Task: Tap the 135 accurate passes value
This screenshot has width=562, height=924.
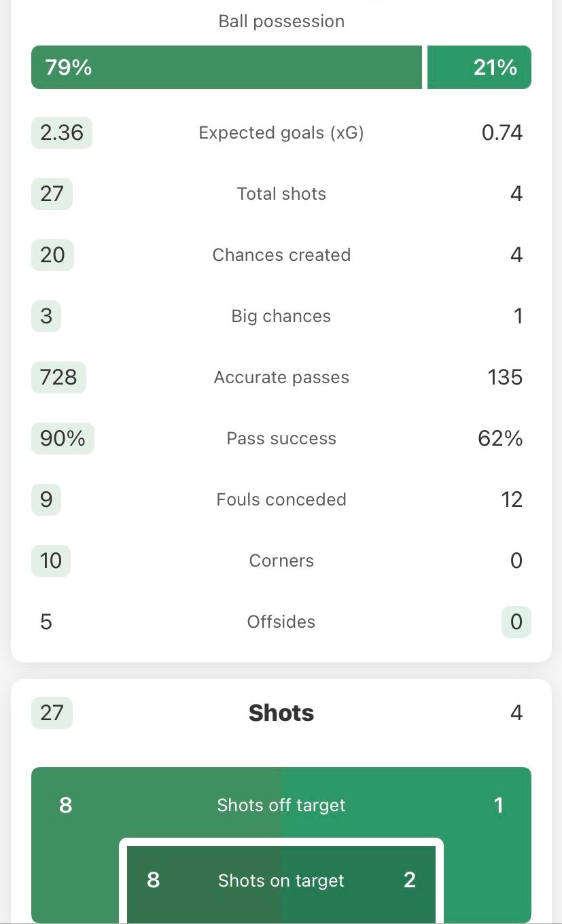Action: click(x=504, y=377)
